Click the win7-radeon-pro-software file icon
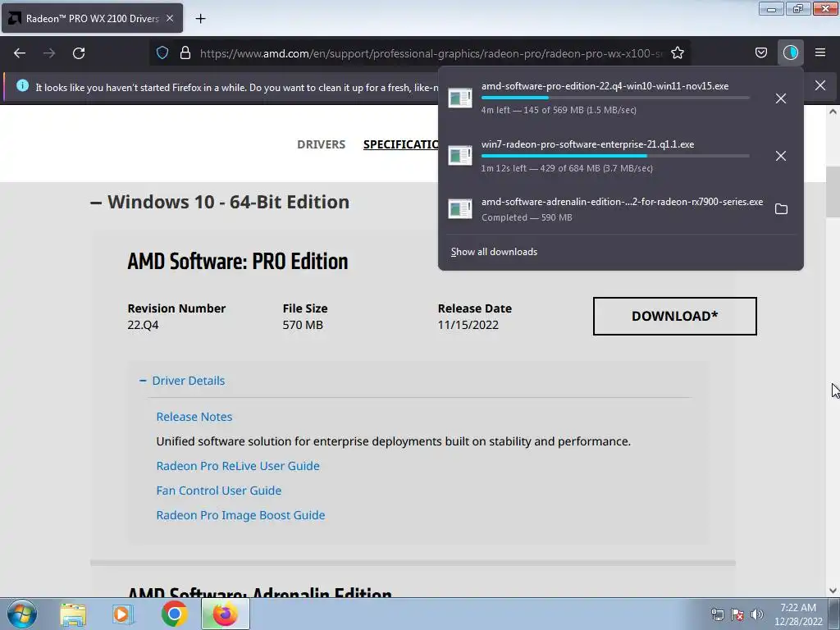Viewport: 840px width, 630px height. coord(459,156)
